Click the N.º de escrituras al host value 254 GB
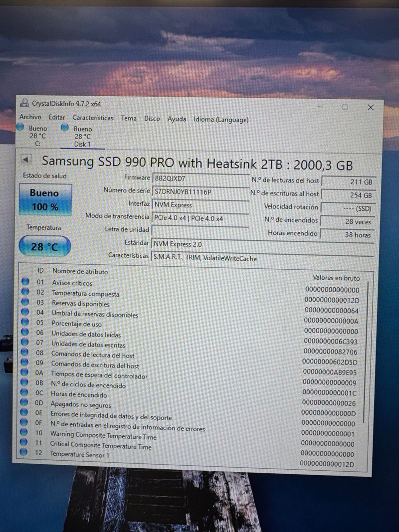The height and width of the screenshot is (532, 399). [x=348, y=195]
